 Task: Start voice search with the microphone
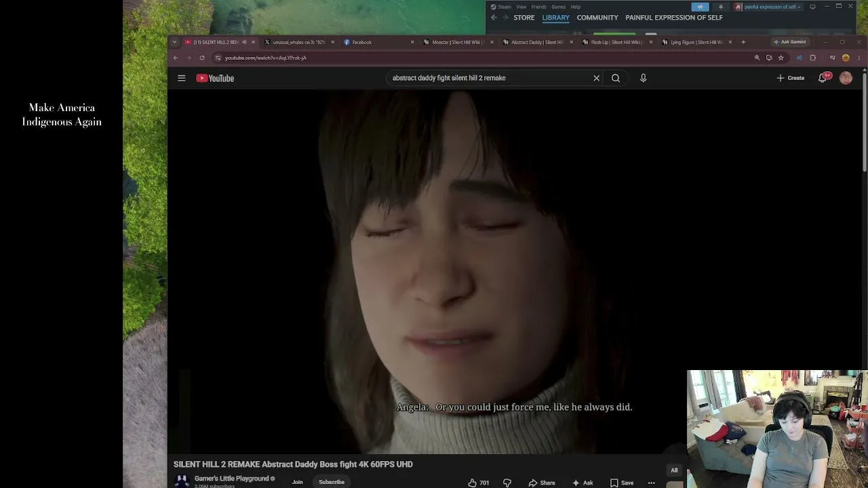click(x=644, y=78)
